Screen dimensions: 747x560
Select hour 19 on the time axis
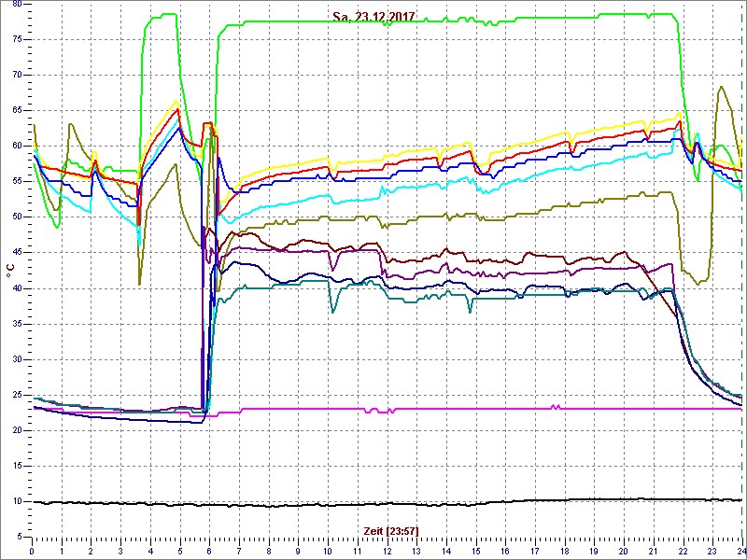point(594,550)
